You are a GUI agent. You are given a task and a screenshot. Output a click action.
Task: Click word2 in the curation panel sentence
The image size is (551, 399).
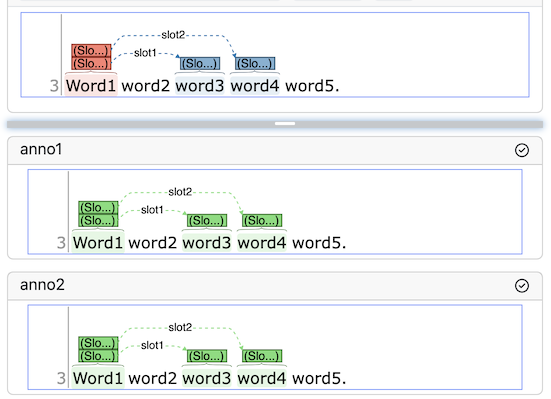pos(145,85)
